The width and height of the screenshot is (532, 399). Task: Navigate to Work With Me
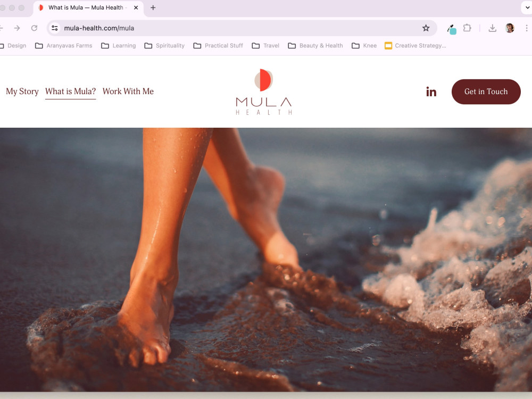point(128,92)
